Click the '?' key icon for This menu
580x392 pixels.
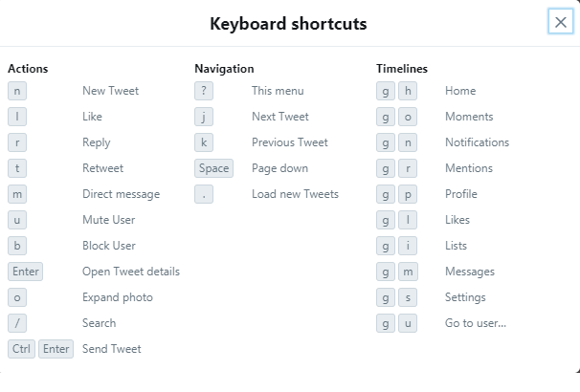tap(204, 91)
